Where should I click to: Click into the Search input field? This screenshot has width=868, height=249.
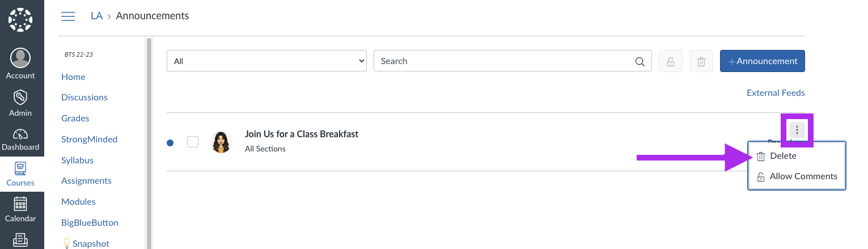tap(505, 61)
